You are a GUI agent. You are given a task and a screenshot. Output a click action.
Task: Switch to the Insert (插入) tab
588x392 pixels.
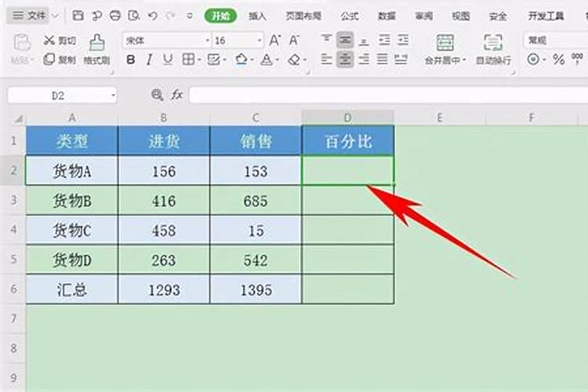point(257,16)
